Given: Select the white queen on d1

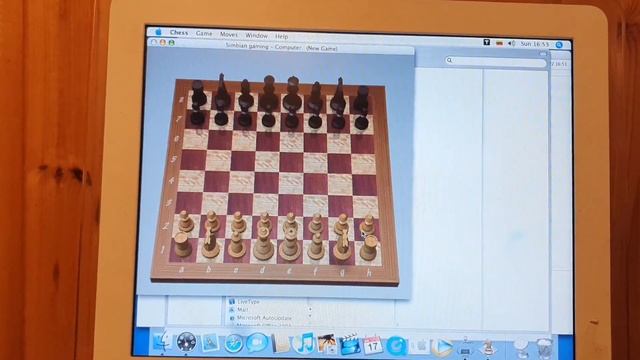Looking at the screenshot, I should tap(264, 244).
